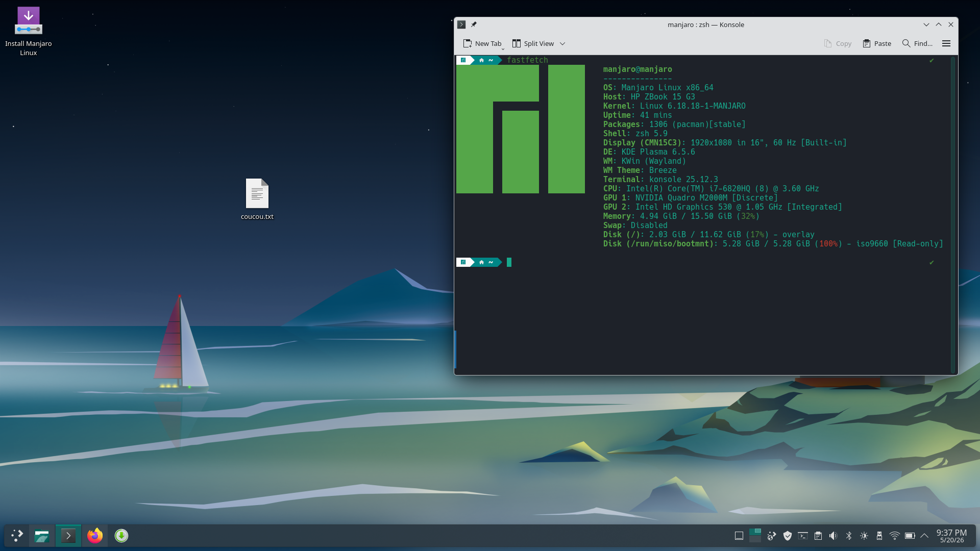The width and height of the screenshot is (980, 551).
Task: Switch to the lower virtual desktop in pager
Action: [x=755, y=539]
